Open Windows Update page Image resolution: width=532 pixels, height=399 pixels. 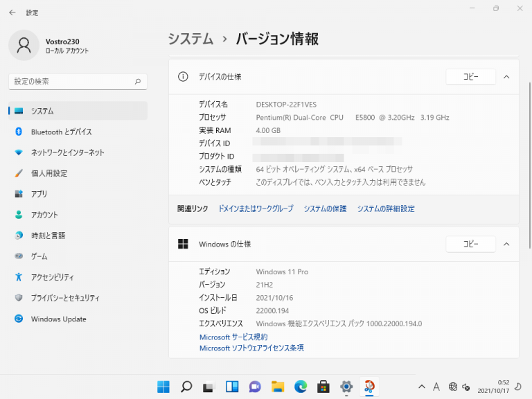point(58,319)
